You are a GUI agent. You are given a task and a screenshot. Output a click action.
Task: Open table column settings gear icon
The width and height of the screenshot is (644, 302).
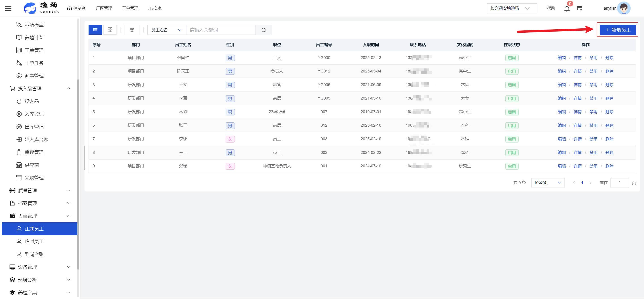(x=132, y=30)
